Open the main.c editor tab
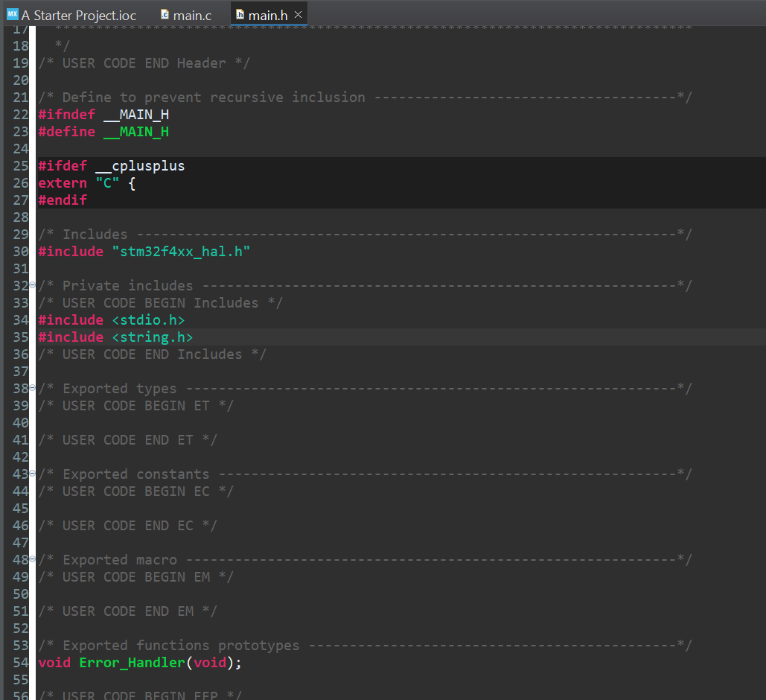766x700 pixels. pyautogui.click(x=192, y=16)
